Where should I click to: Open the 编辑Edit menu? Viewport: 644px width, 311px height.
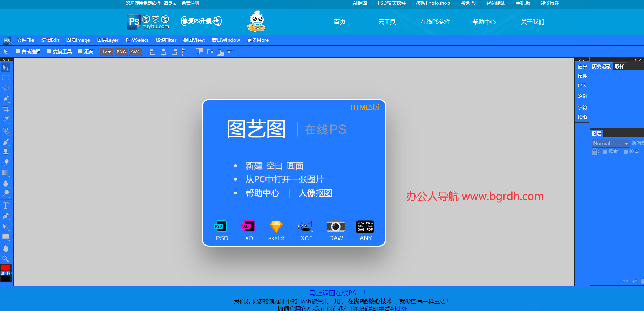pos(50,40)
